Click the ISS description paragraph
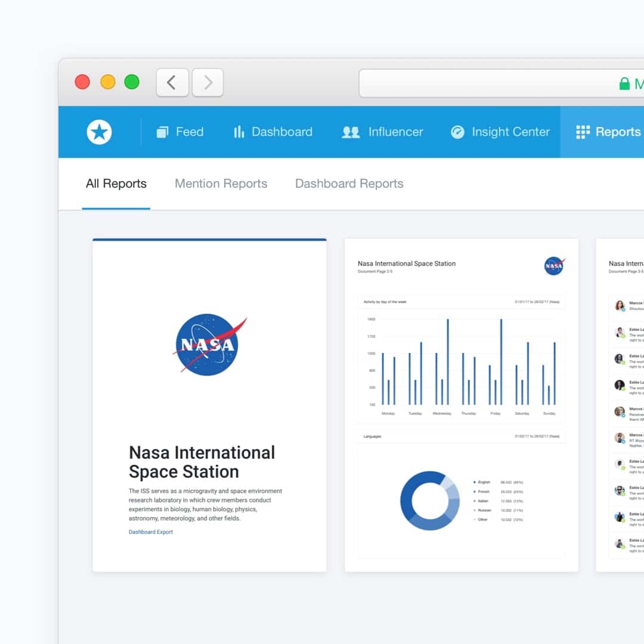The height and width of the screenshot is (644, 644). click(205, 505)
